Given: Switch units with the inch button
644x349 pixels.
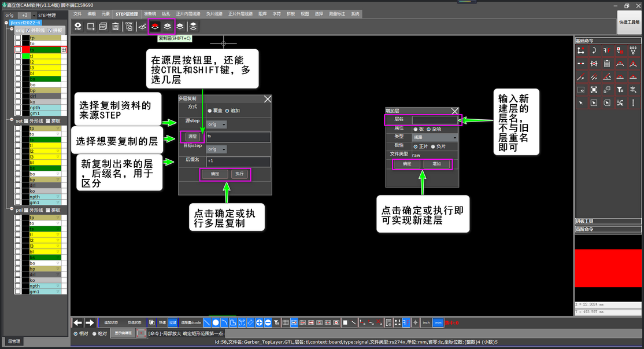Looking at the screenshot, I should point(426,323).
